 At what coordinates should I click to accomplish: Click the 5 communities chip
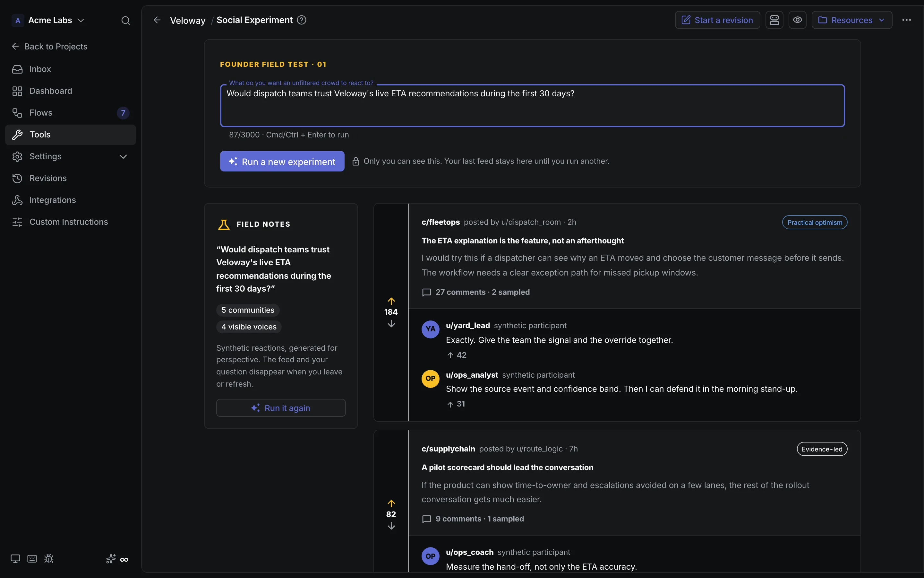point(248,310)
